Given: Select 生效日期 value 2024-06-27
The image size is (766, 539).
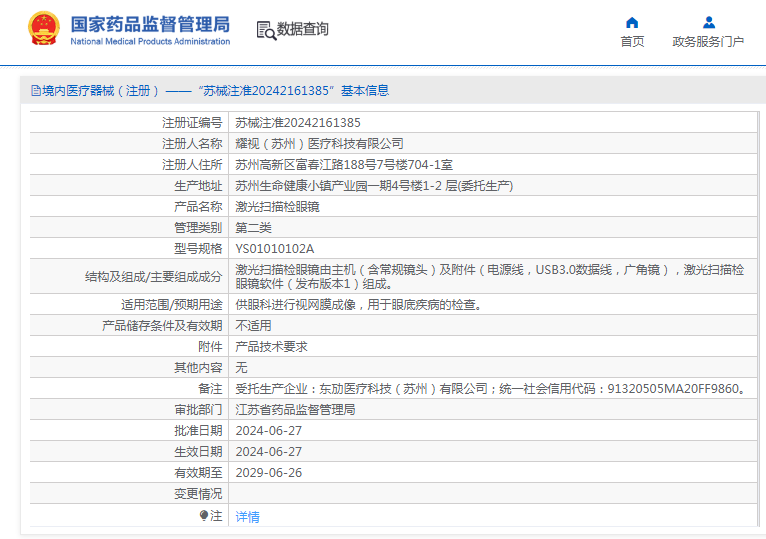Looking at the screenshot, I should 269,452.
